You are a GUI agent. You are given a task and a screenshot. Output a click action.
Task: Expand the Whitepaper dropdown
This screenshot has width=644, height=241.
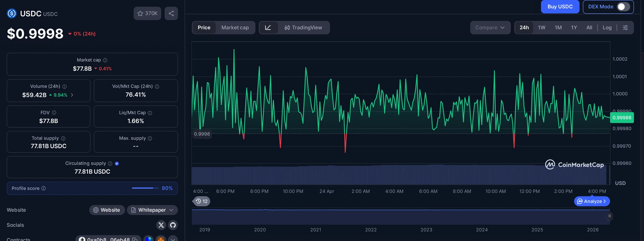(x=152, y=210)
